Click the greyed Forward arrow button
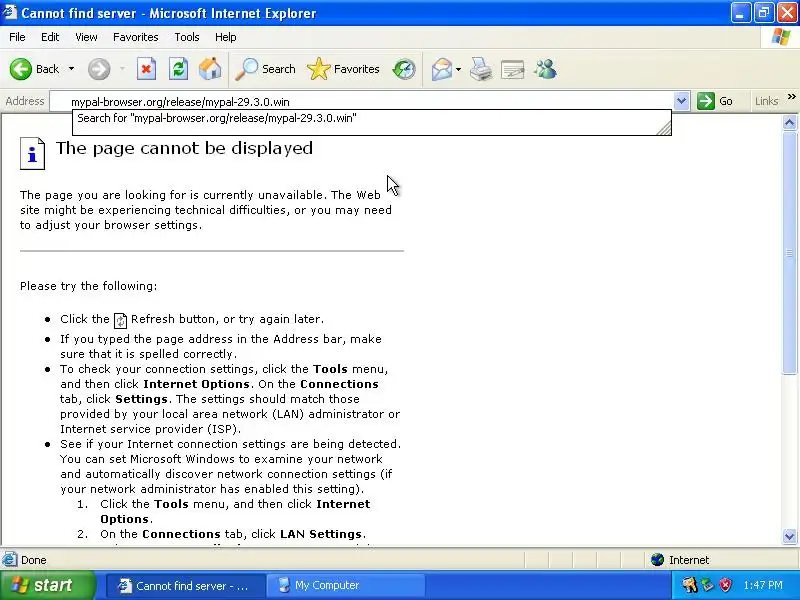Viewport: 800px width, 600px height. tap(99, 69)
